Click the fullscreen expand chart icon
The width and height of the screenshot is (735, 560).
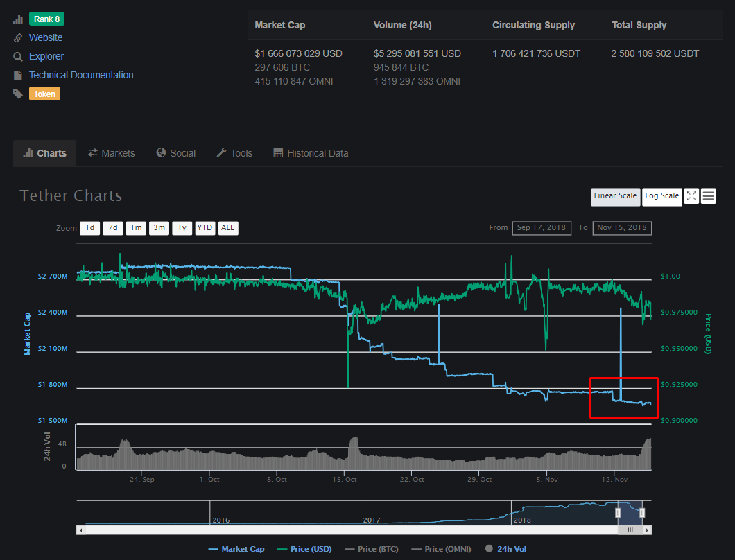(x=691, y=196)
